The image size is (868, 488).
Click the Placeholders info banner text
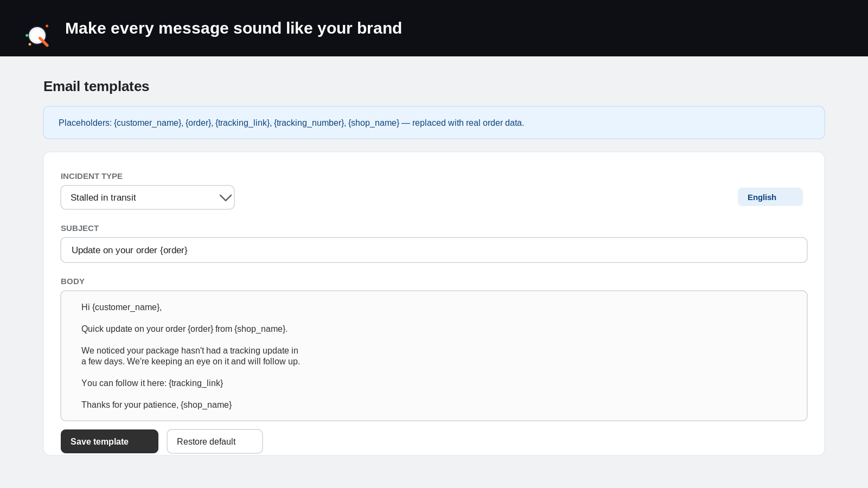tap(291, 123)
